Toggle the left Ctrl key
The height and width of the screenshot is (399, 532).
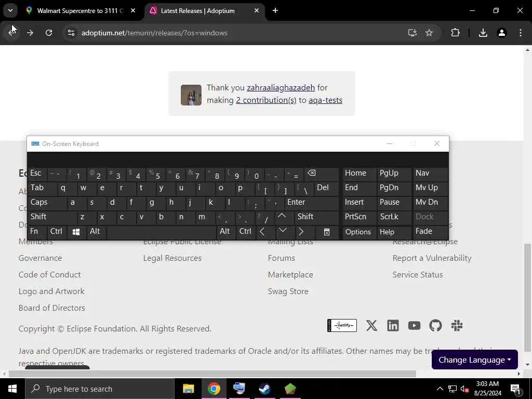[57, 232]
